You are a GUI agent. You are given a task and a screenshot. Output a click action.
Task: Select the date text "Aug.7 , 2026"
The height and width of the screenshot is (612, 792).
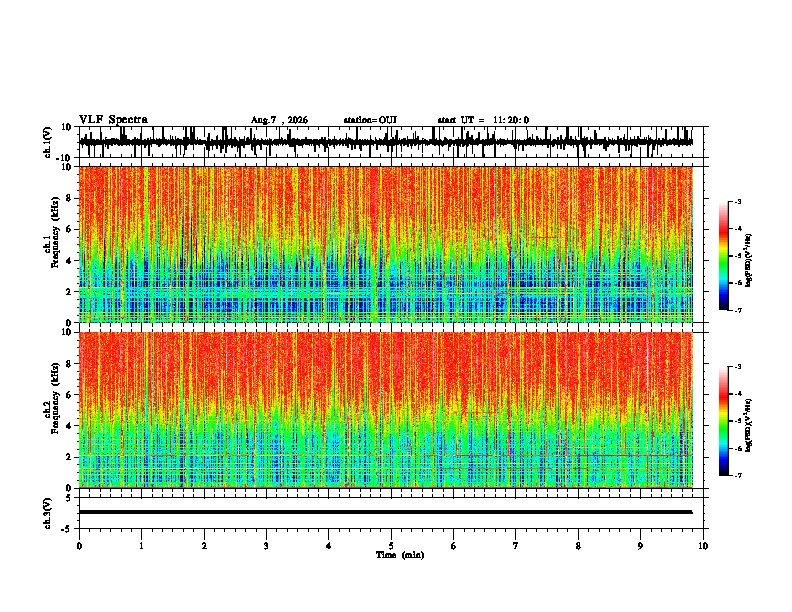pos(279,120)
